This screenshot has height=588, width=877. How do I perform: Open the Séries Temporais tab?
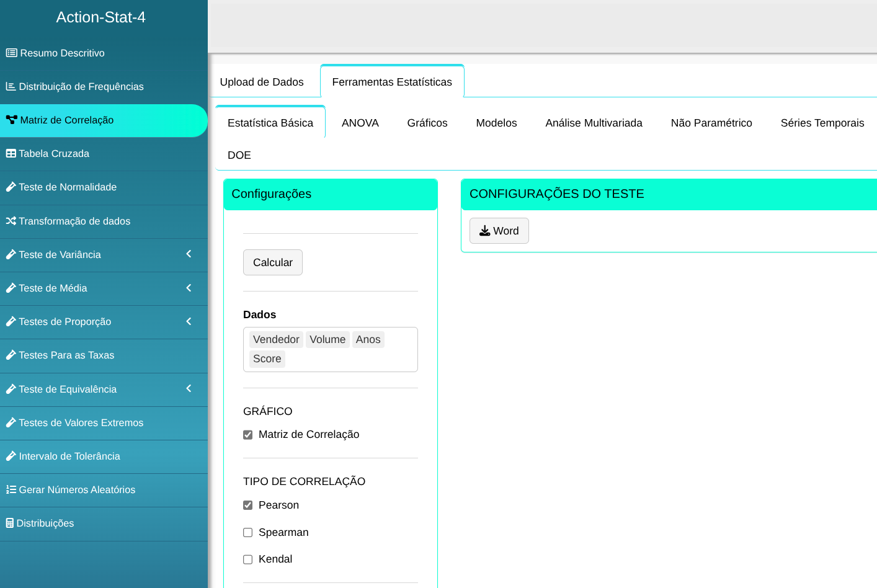coord(822,123)
